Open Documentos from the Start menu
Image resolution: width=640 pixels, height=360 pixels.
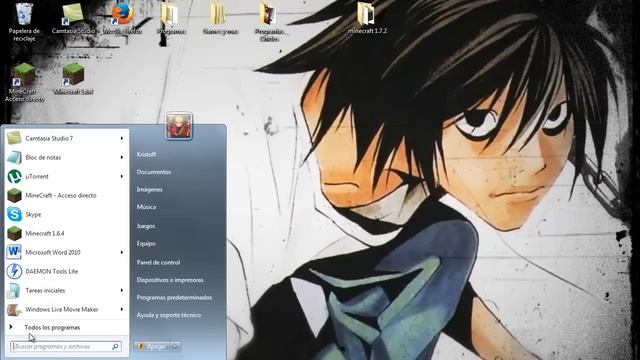(x=153, y=172)
